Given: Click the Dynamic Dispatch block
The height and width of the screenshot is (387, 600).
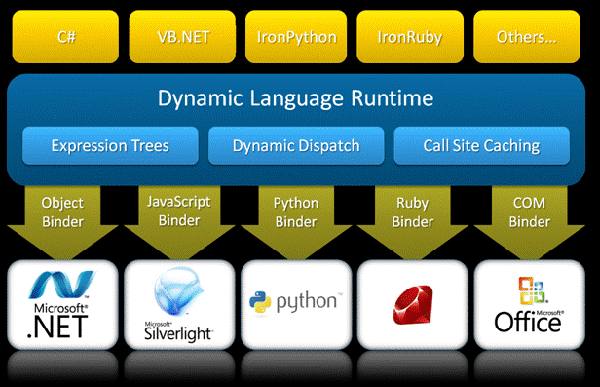Looking at the screenshot, I should [296, 146].
